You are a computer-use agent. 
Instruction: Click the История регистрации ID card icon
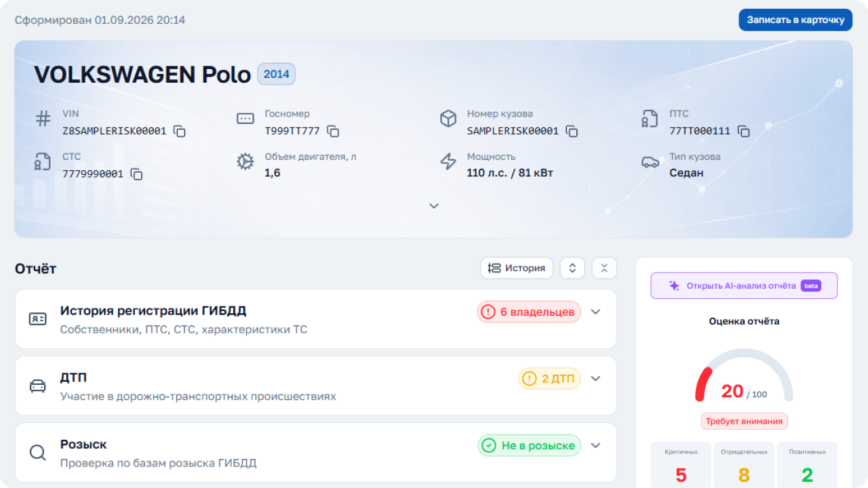coord(37,319)
